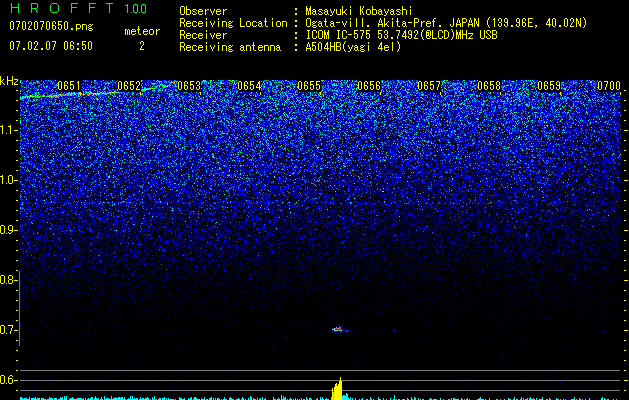Image resolution: width=629 pixels, height=400 pixels.
Task: Click the 0652 time marker
Action: (129, 86)
